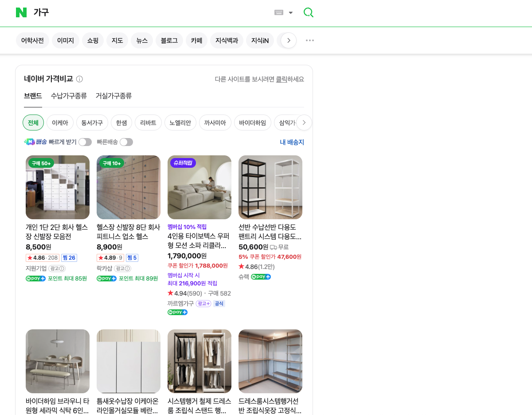Open the 지식백과 search tab

point(227,40)
